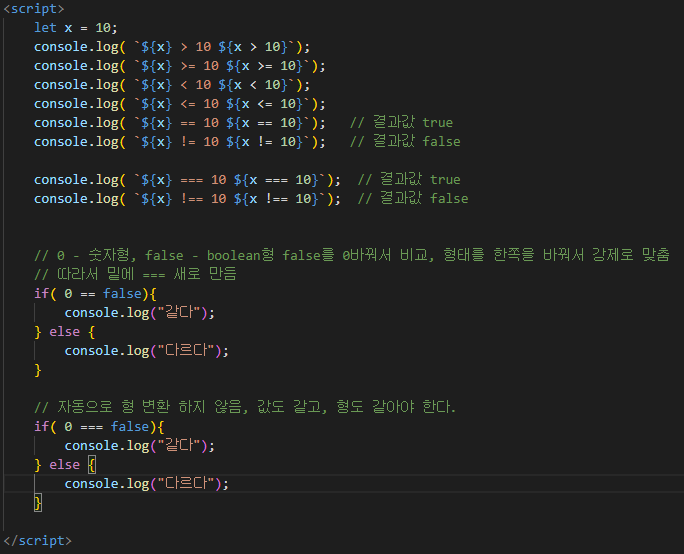Click the closing </script> tag
The image size is (684, 554).
38,540
